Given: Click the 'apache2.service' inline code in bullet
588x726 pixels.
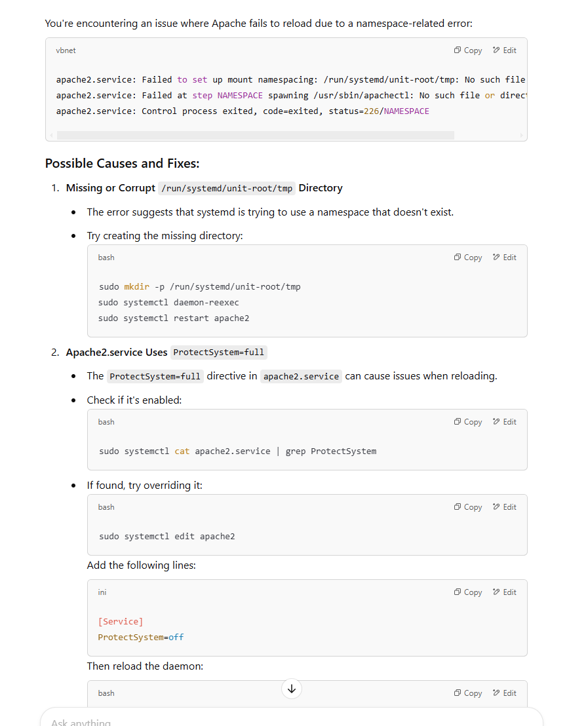Looking at the screenshot, I should [x=301, y=377].
